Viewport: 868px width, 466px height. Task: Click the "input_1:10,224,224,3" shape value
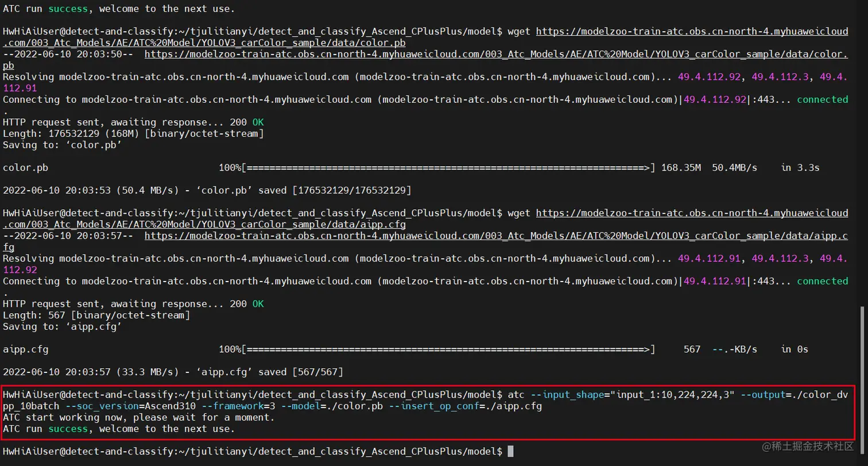click(673, 395)
